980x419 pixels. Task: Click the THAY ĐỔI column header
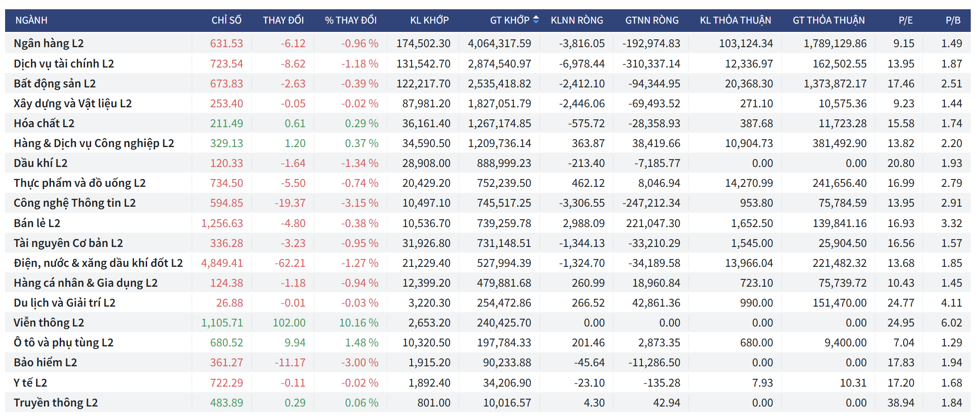point(283,20)
